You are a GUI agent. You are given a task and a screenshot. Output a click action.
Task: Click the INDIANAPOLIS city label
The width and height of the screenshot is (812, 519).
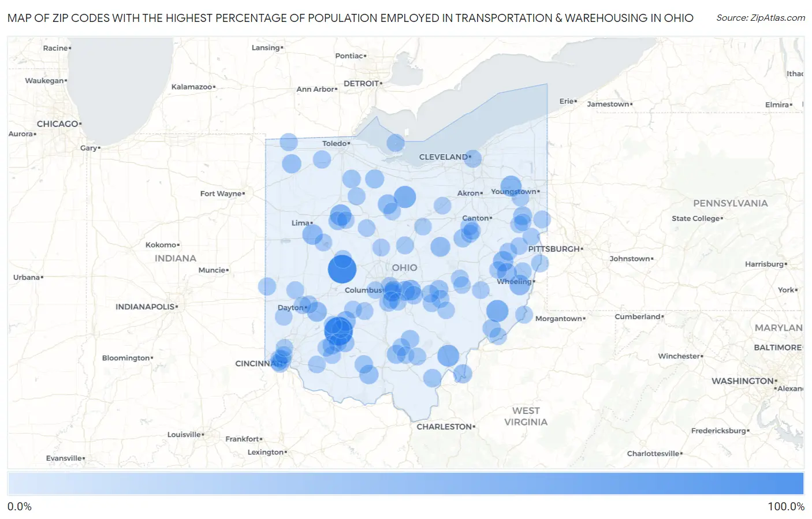[146, 307]
